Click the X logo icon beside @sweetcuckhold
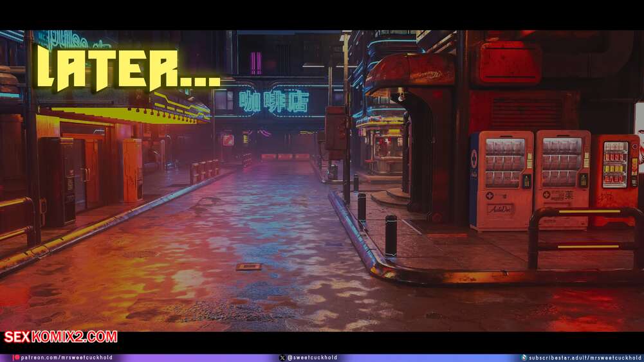The height and width of the screenshot is (362, 644). 282,358
